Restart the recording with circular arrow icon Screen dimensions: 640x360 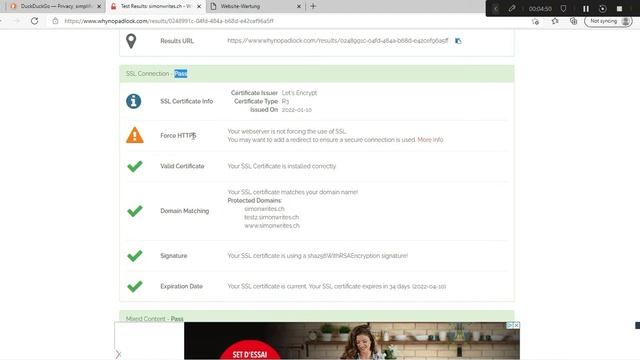pos(602,9)
